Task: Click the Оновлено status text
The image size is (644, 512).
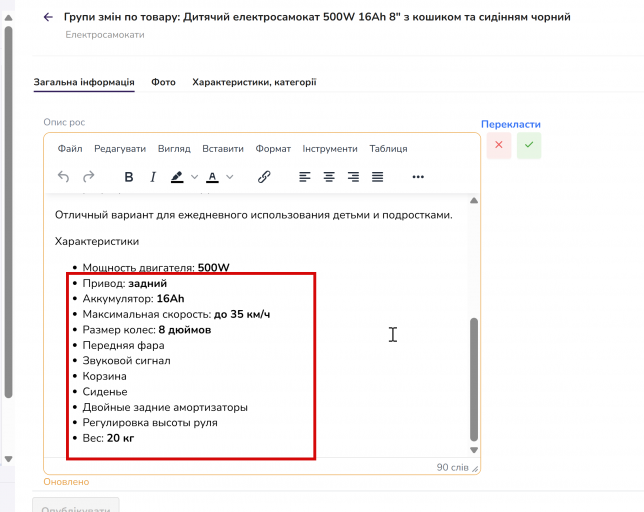Action: [66, 482]
